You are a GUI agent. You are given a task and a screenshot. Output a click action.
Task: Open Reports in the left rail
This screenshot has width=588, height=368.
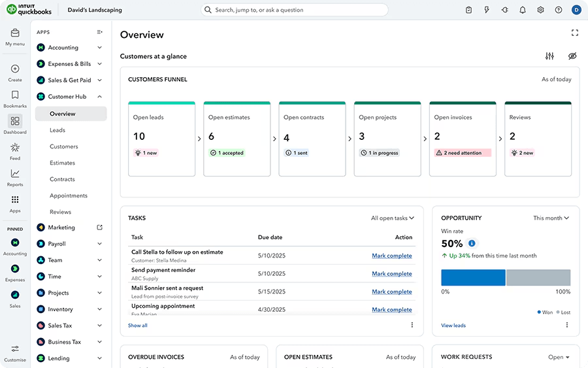[x=15, y=174]
